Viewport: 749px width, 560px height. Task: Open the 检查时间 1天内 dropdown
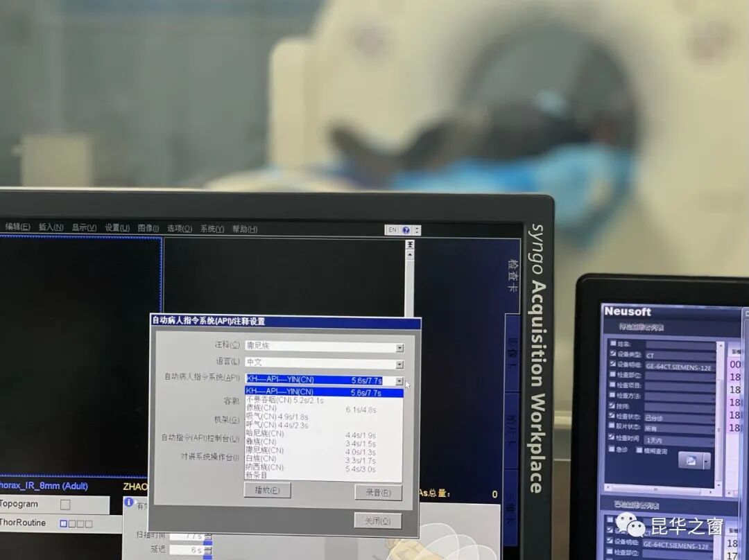click(679, 440)
